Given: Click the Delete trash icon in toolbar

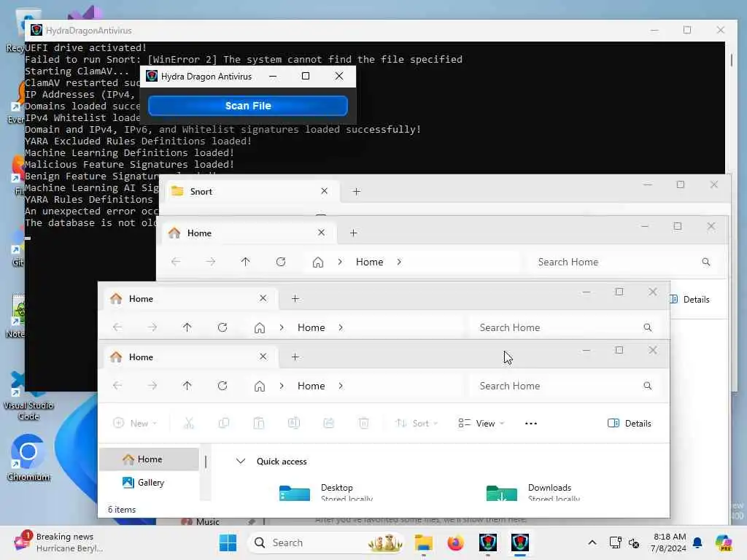Looking at the screenshot, I should tap(363, 424).
